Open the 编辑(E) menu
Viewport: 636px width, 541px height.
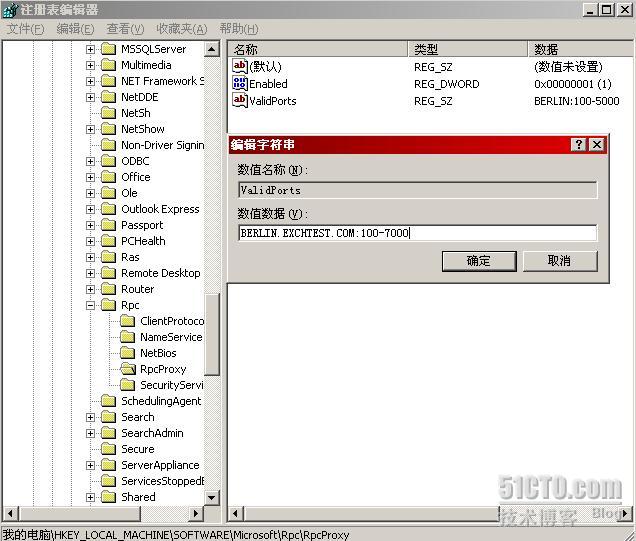[x=75, y=29]
